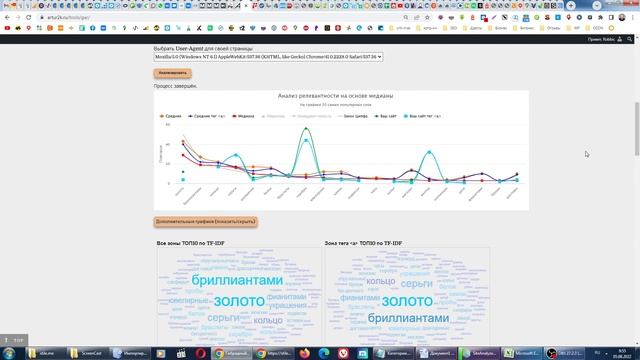The image size is (640, 360).
Task: Click the zoom magnifier icon in address bar
Action: point(406,18)
